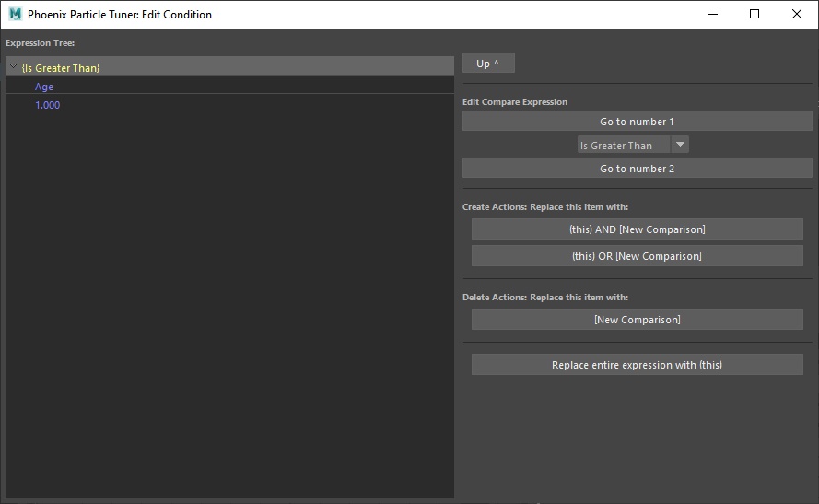Click the [New Comparison] delete action button
This screenshot has width=819, height=504.
click(x=637, y=320)
